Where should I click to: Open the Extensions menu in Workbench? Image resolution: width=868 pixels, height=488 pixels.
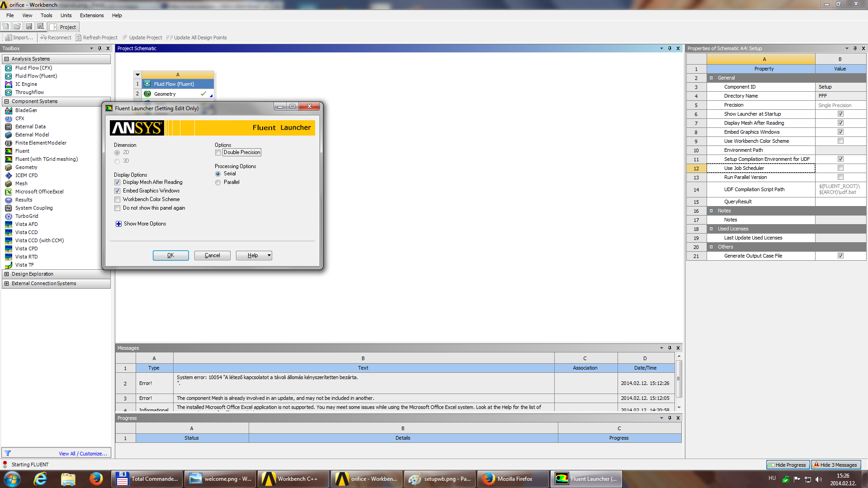(x=91, y=15)
